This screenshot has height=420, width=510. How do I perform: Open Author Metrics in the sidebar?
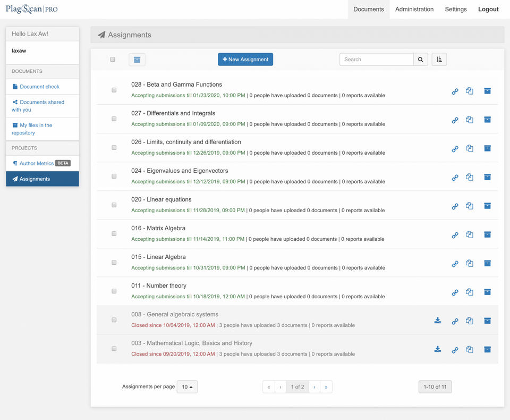(37, 163)
